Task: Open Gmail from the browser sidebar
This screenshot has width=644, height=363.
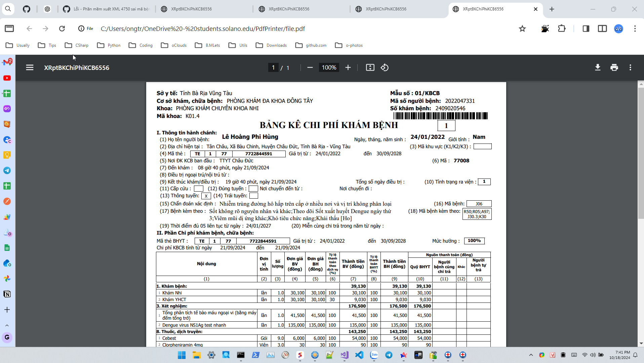Action: click(7, 62)
